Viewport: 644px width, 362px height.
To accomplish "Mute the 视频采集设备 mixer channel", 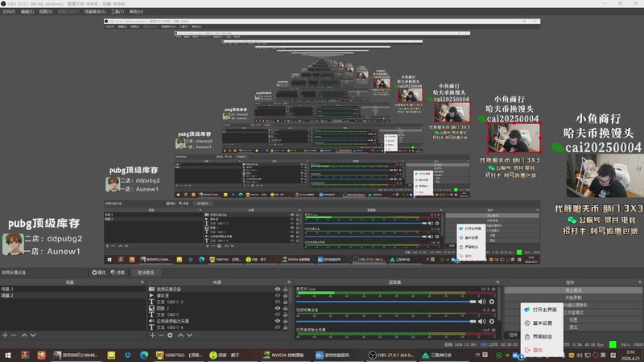I will [x=481, y=321].
